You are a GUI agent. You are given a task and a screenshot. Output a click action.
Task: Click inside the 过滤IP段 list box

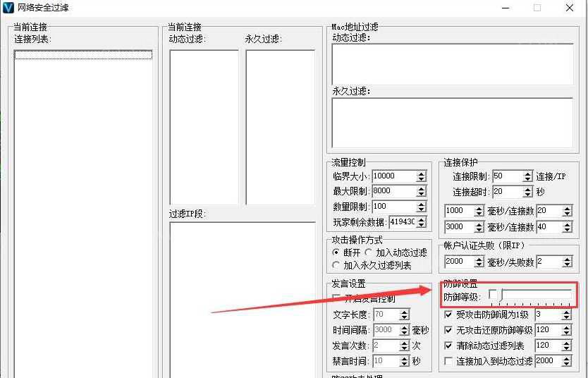click(243, 300)
